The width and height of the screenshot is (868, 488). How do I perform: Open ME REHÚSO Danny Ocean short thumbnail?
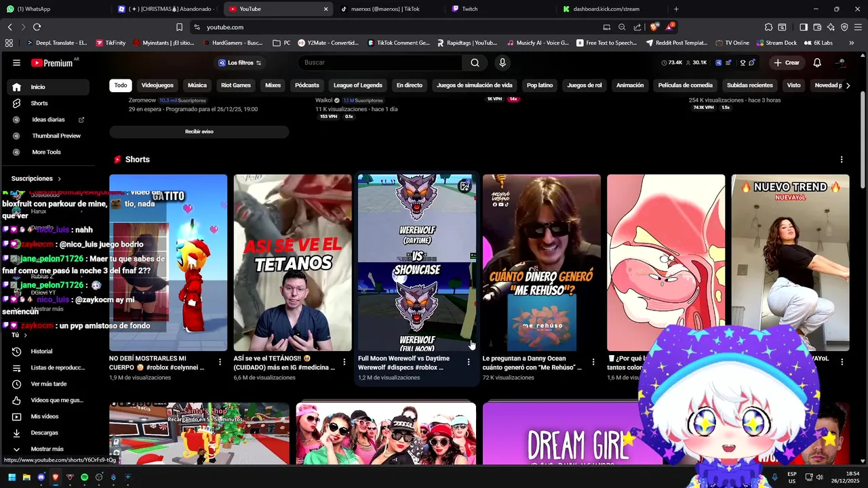(x=542, y=262)
